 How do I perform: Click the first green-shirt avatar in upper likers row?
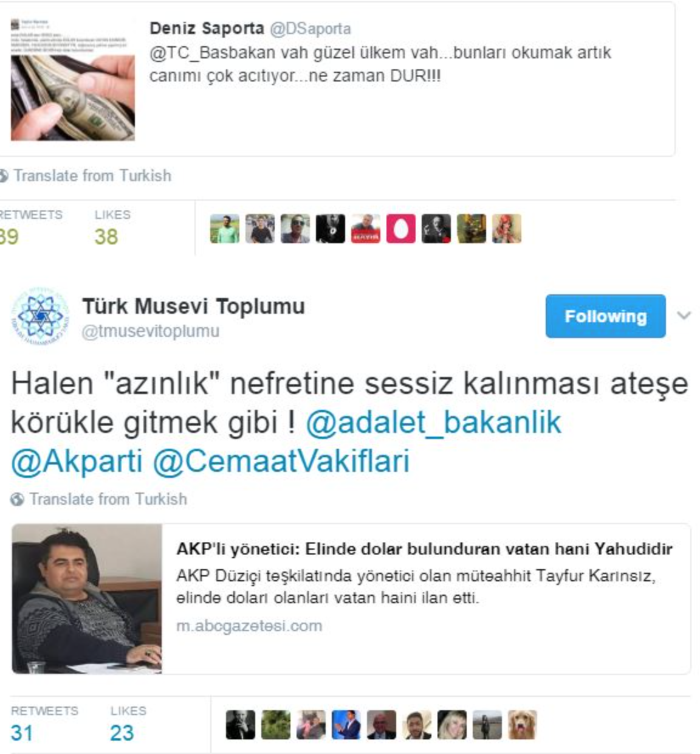(x=225, y=229)
